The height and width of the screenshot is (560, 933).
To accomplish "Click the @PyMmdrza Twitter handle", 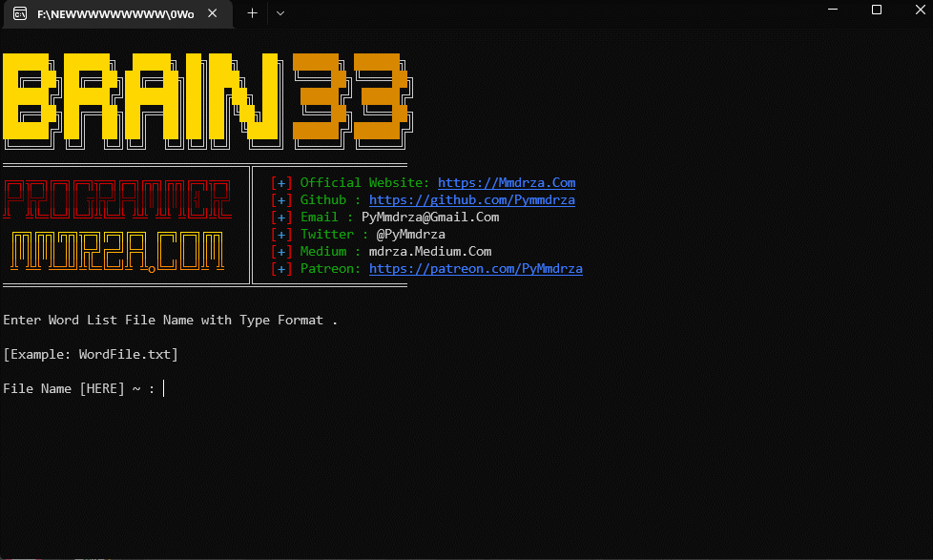I will pyautogui.click(x=410, y=235).
